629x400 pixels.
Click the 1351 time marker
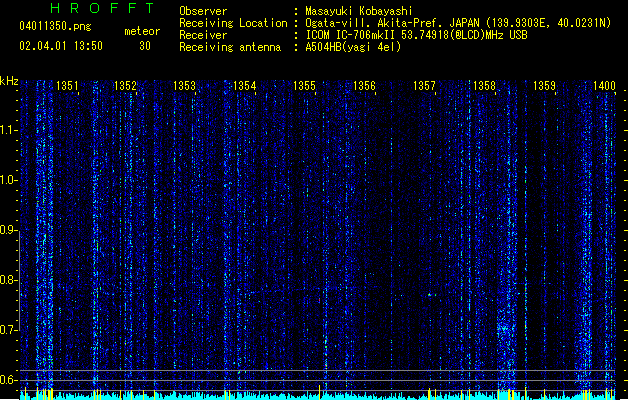67,86
